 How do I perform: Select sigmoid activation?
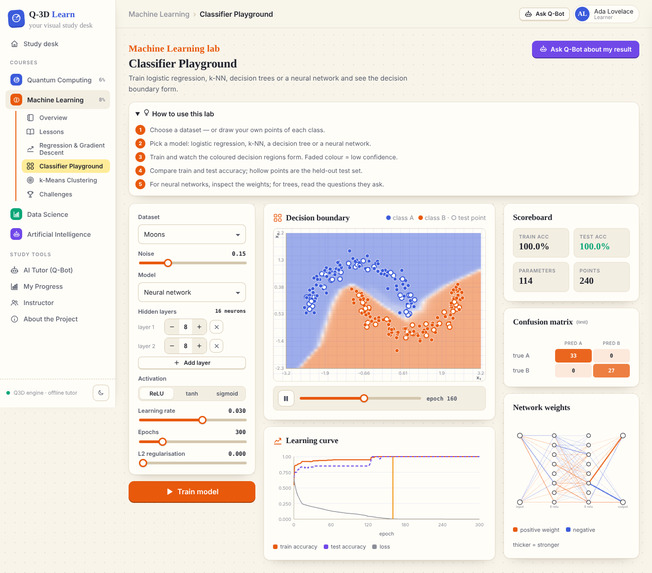pyautogui.click(x=227, y=393)
